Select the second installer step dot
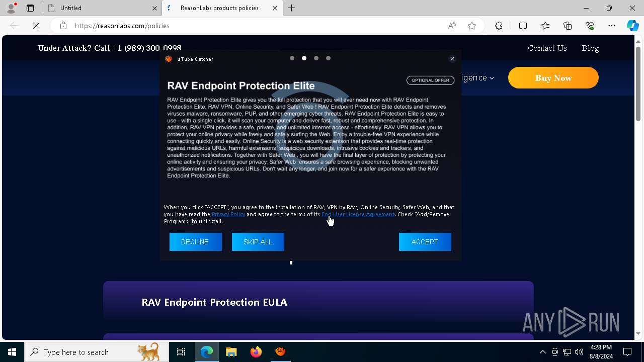The image size is (644, 362). coord(304,58)
